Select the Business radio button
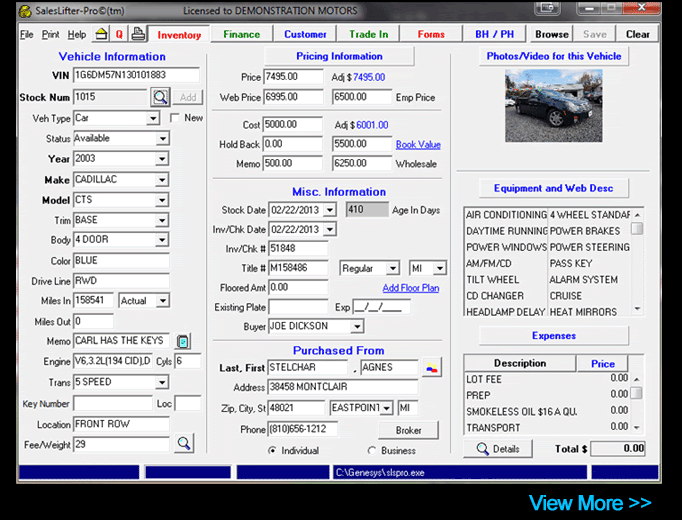Viewport: 682px width, 520px height. pyautogui.click(x=371, y=450)
